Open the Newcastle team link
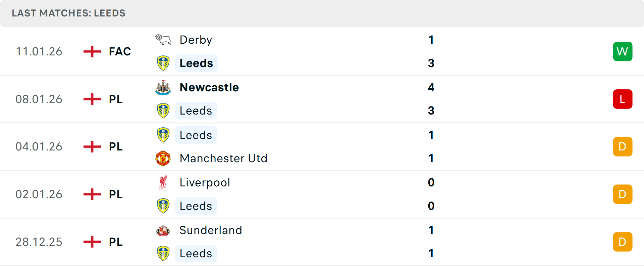The height and width of the screenshot is (266, 644). (x=209, y=87)
